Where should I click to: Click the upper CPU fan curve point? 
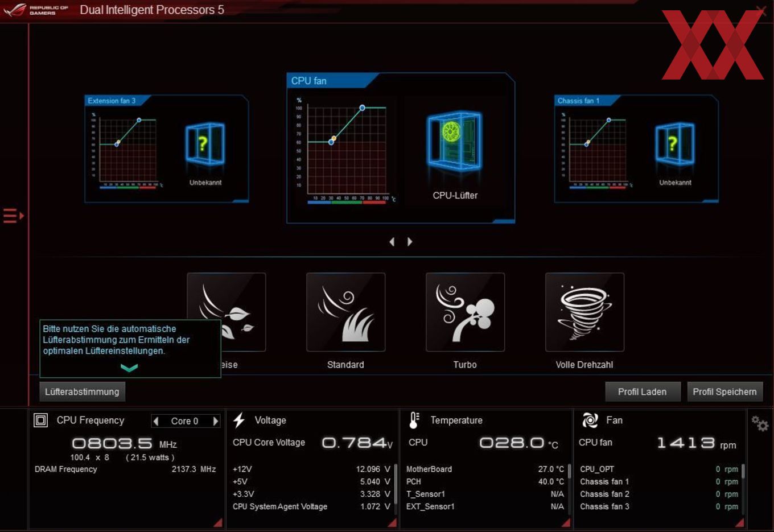point(362,108)
